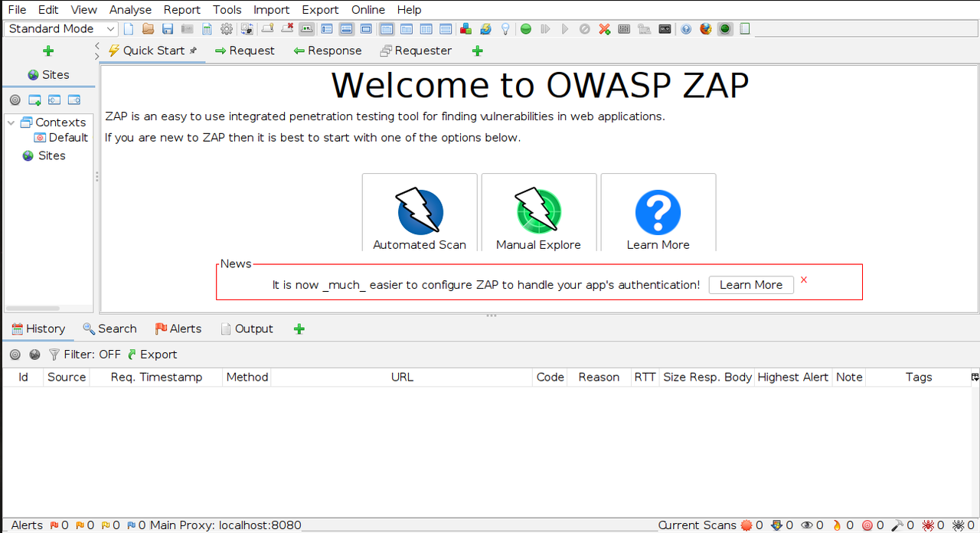Viewport: 980px width, 533px height.
Task: Click the eye passive scan status icon
Action: (x=806, y=525)
